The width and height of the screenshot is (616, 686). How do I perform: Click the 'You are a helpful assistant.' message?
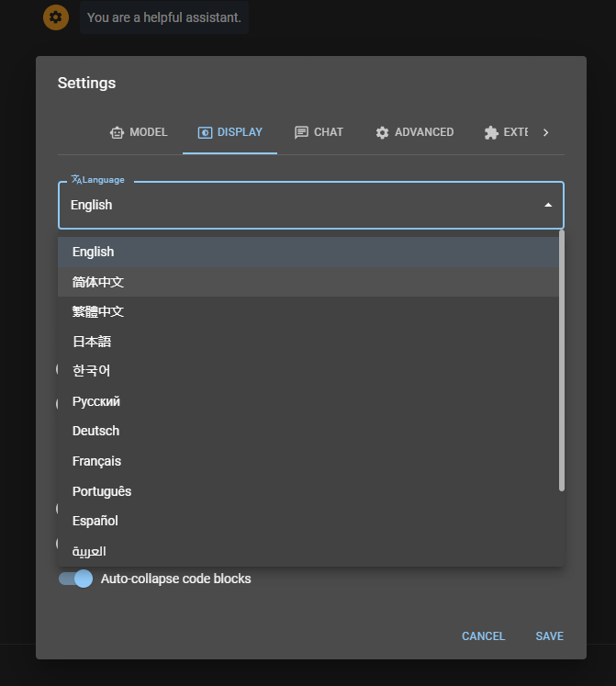[164, 17]
